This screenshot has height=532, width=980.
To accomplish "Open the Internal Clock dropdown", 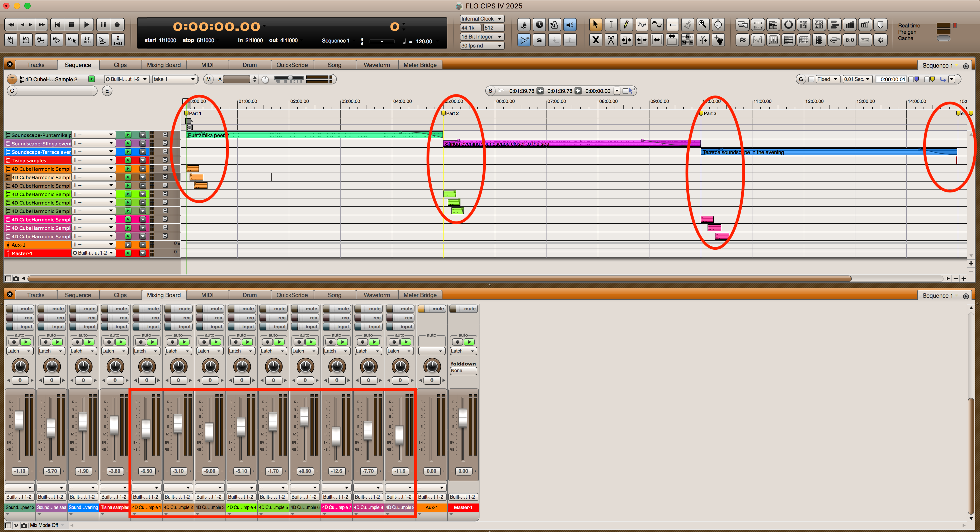I will (482, 19).
